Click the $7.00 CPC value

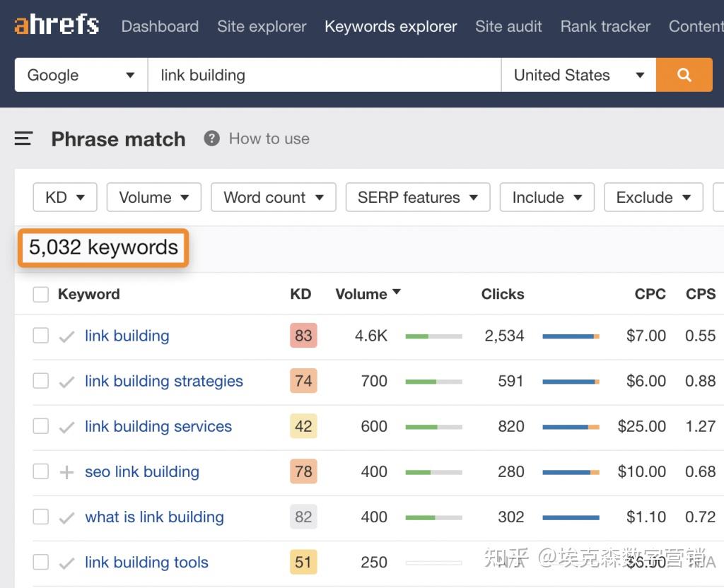click(x=646, y=336)
